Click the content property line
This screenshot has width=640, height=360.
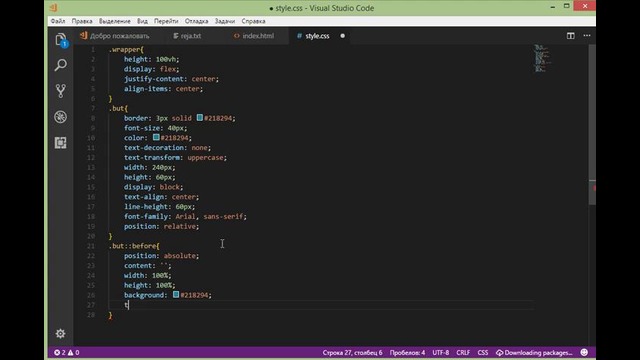click(148, 265)
